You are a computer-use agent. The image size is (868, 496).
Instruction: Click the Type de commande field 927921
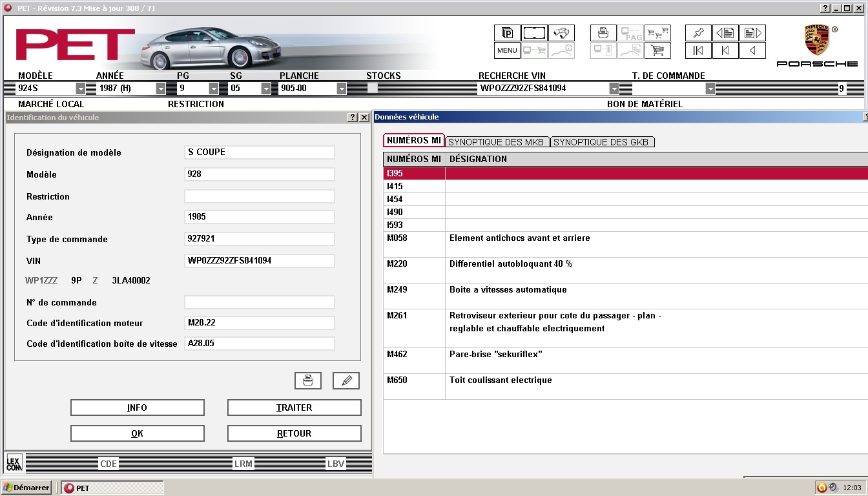(x=260, y=239)
